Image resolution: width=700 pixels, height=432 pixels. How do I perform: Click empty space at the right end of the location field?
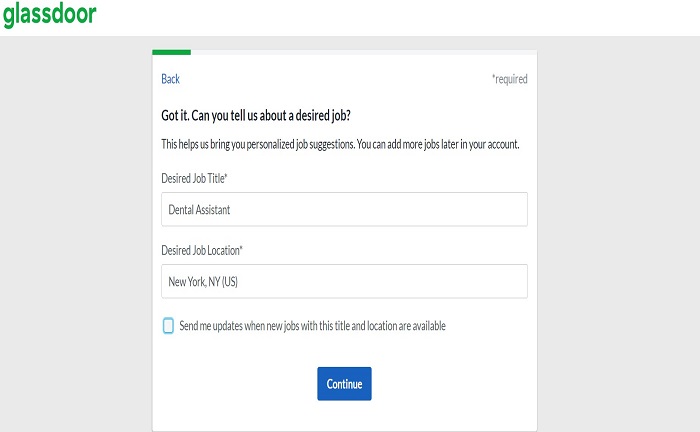click(x=491, y=281)
